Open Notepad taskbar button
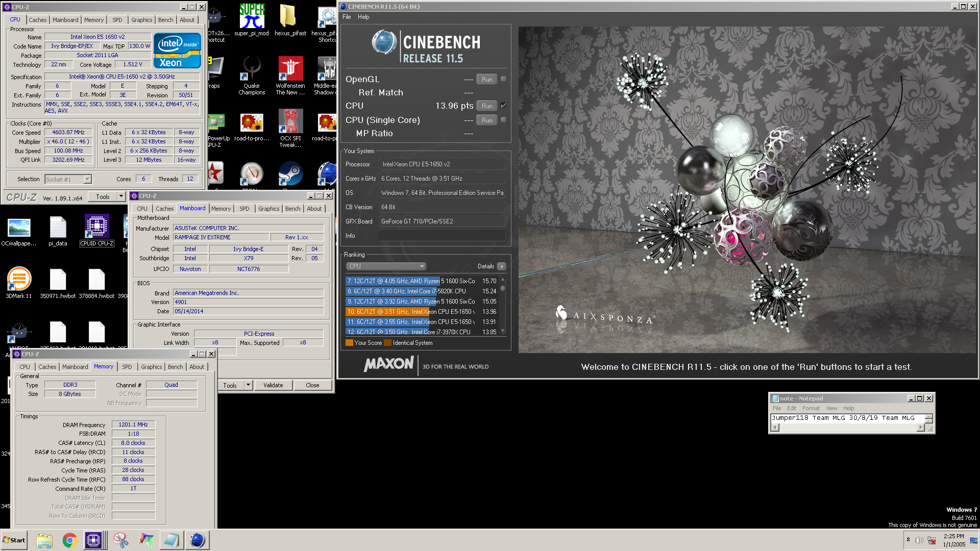 coord(171,540)
